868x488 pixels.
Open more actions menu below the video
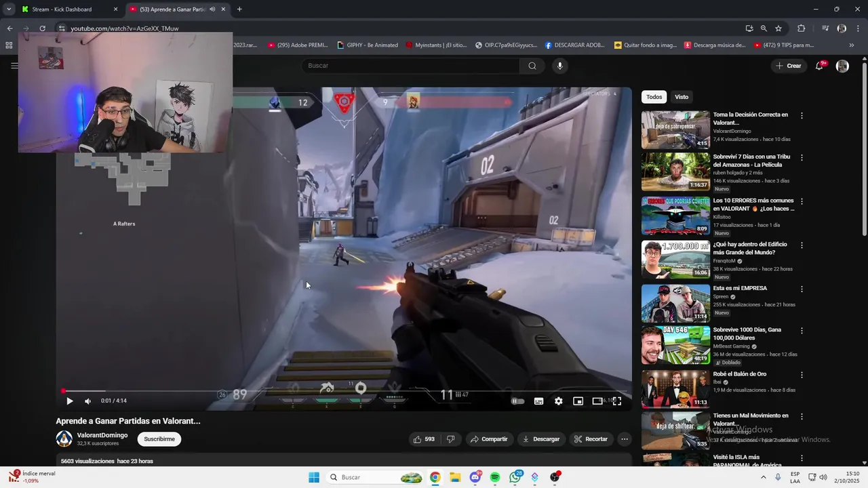625,439
